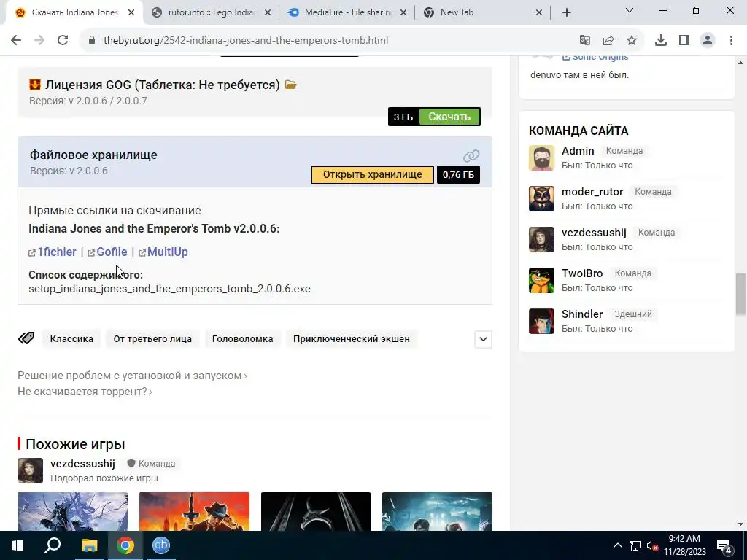The width and height of the screenshot is (747, 560).
Task: Click the muted volume icon in system tray
Action: (652, 545)
